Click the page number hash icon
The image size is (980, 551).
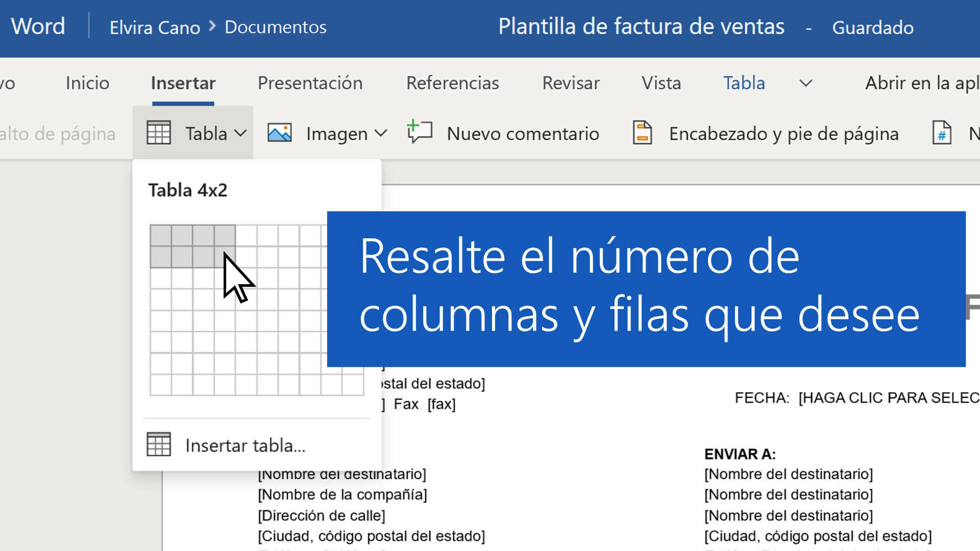[941, 133]
